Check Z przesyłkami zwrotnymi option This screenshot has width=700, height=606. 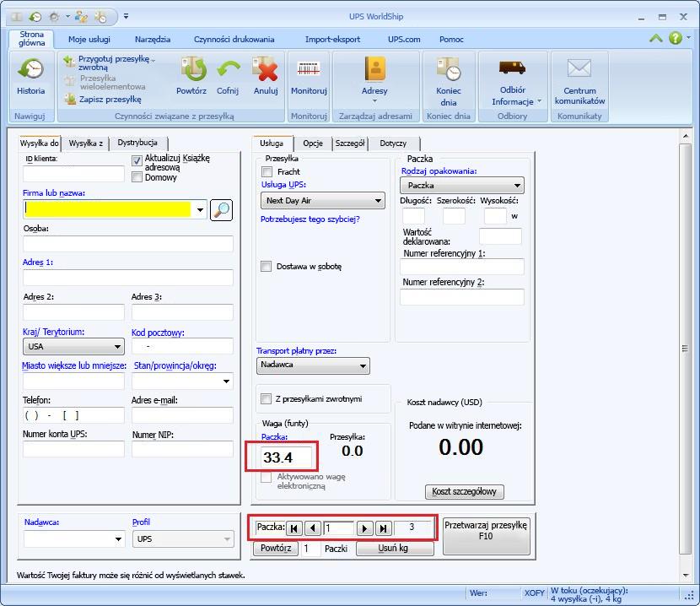click(266, 398)
